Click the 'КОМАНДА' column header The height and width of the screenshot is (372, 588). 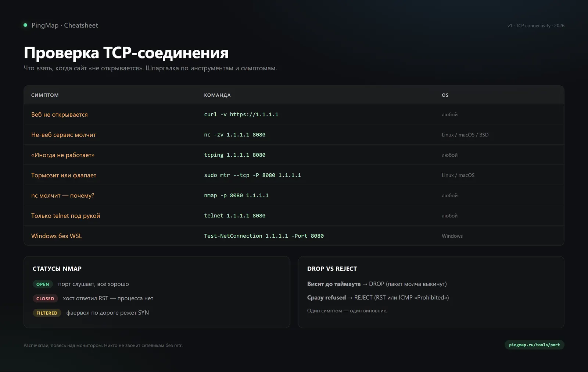pos(217,95)
